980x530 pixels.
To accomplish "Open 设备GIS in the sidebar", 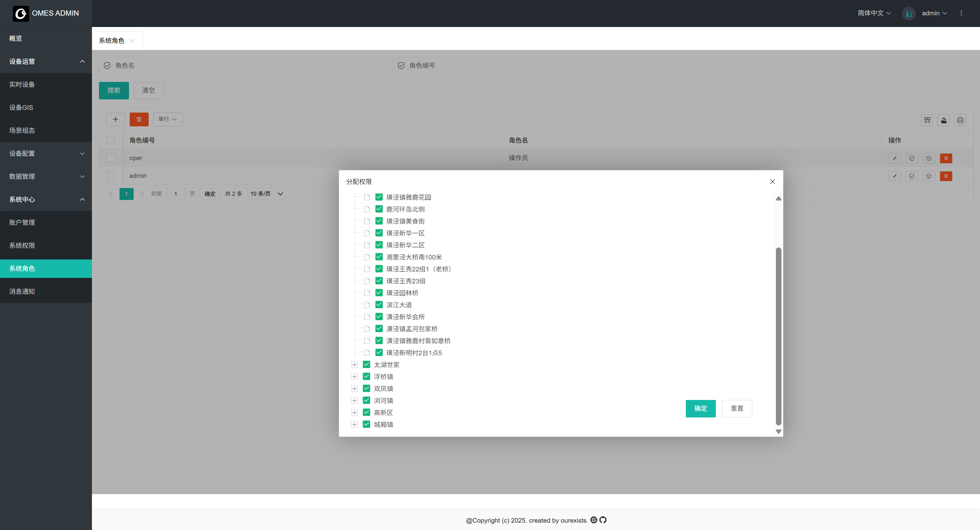I will 21,107.
